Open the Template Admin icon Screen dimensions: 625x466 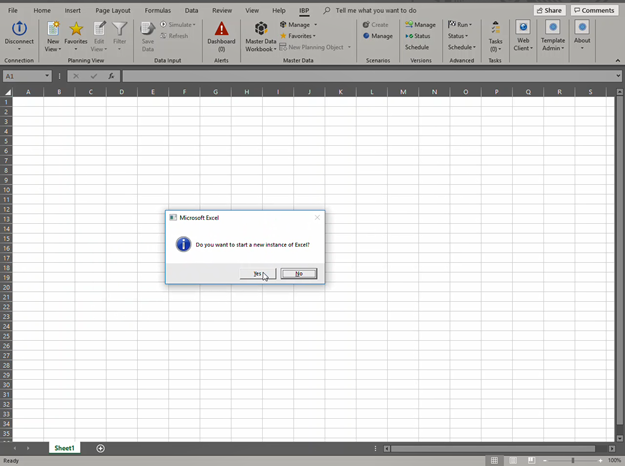pos(553,28)
